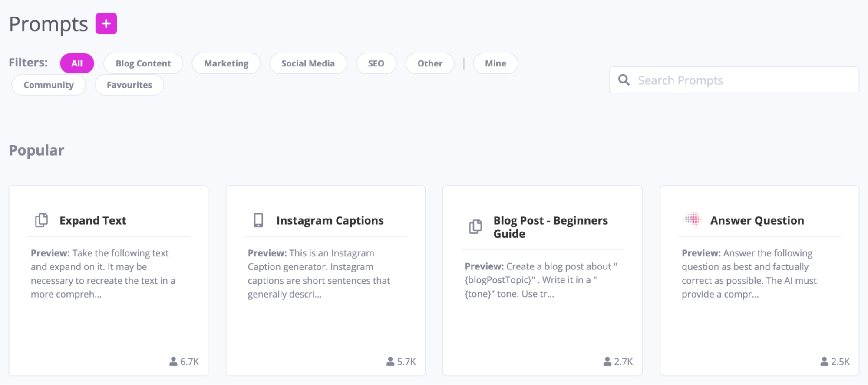Click the user count icon showing 6.7K
This screenshot has width=868, height=385.
[x=172, y=361]
